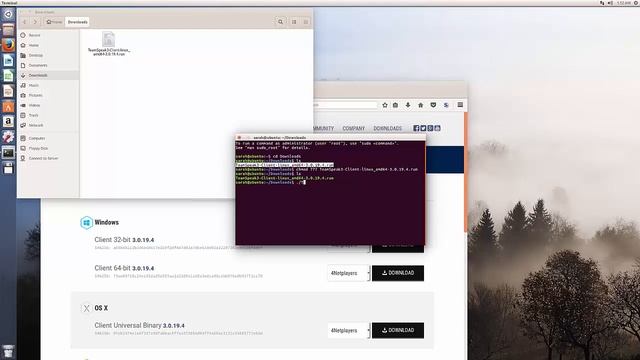Viewport: 640px width, 360px height.
Task: Open the 4Netplayers mirror dropdown for OS X
Action: [x=349, y=331]
